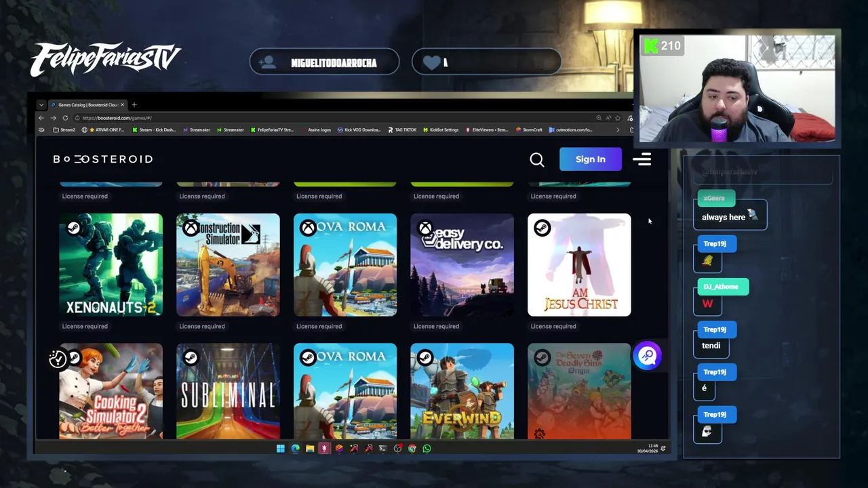Open a new browser tab
868x488 pixels.
point(134,105)
